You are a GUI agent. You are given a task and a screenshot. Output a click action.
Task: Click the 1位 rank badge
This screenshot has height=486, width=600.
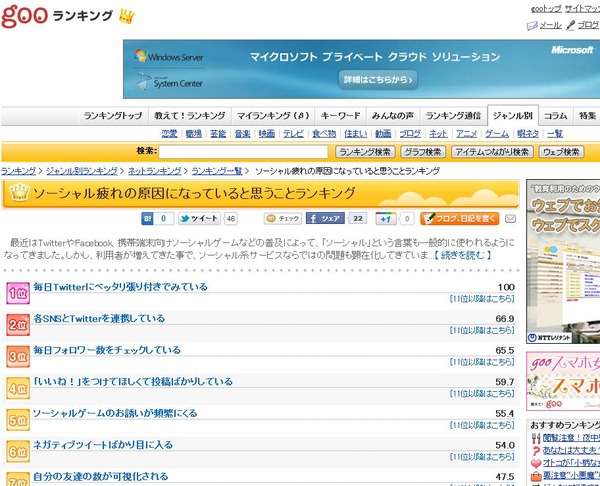point(18,293)
